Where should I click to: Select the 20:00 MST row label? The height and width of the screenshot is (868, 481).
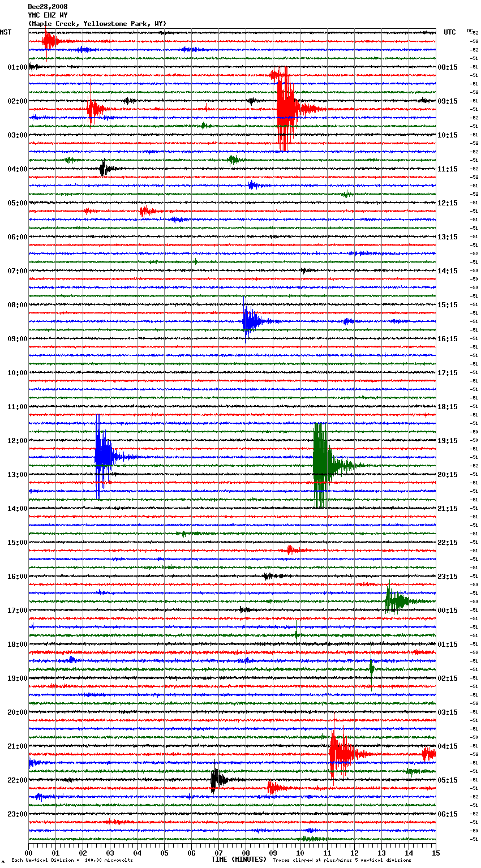click(x=17, y=712)
